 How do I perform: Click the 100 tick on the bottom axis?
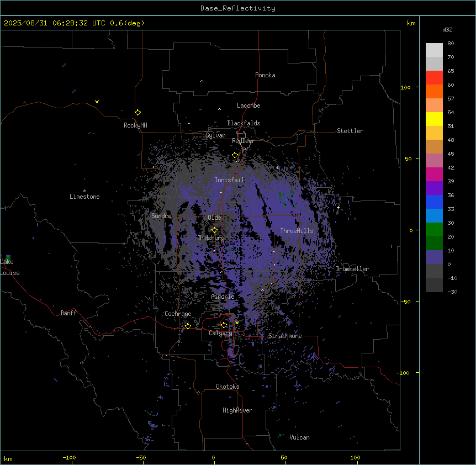point(355,457)
